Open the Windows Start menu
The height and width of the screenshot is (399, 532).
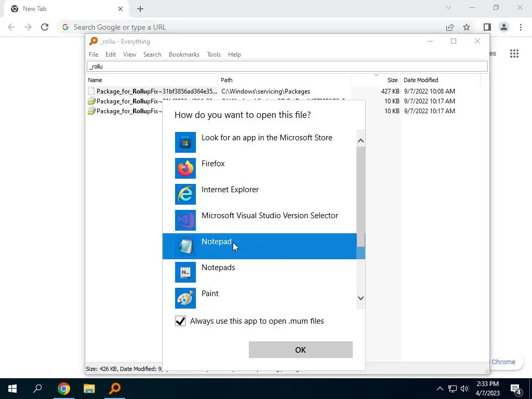pos(12,389)
